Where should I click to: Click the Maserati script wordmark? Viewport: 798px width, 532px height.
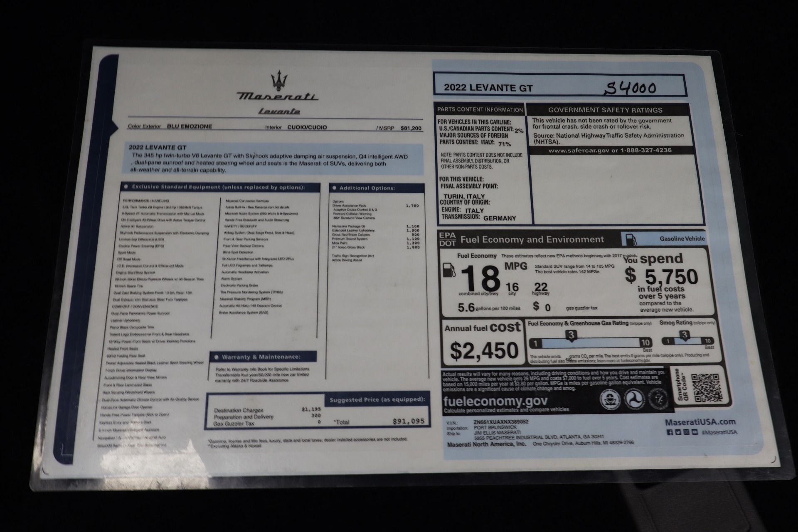[278, 96]
